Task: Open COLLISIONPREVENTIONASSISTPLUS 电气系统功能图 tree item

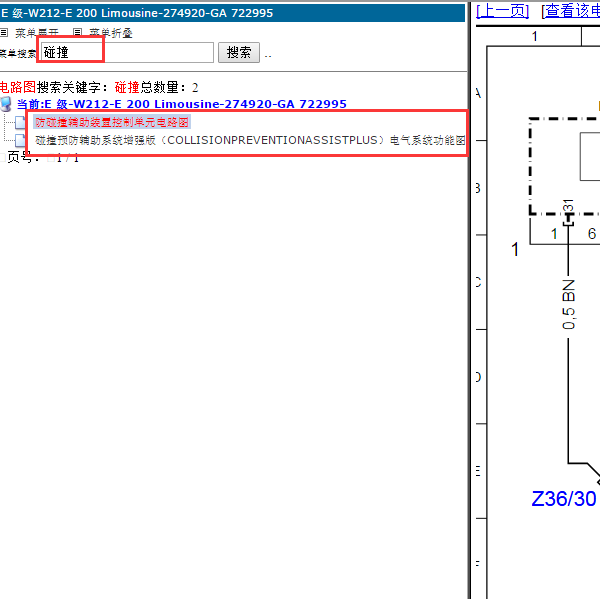Action: tap(250, 140)
